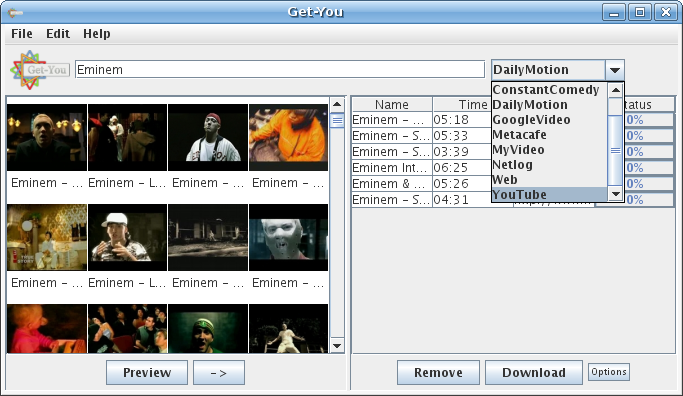
Task: Click the up arrow of thumbnail scrollbar
Action: point(337,104)
